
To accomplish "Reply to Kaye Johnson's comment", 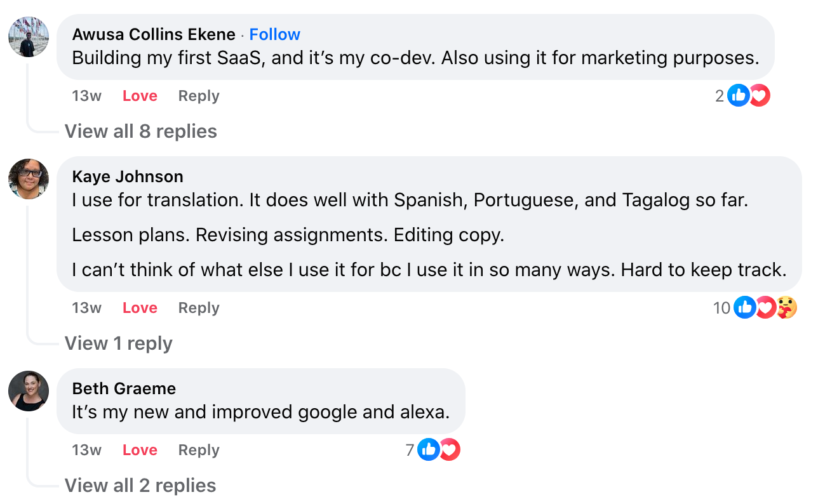I will pos(199,308).
